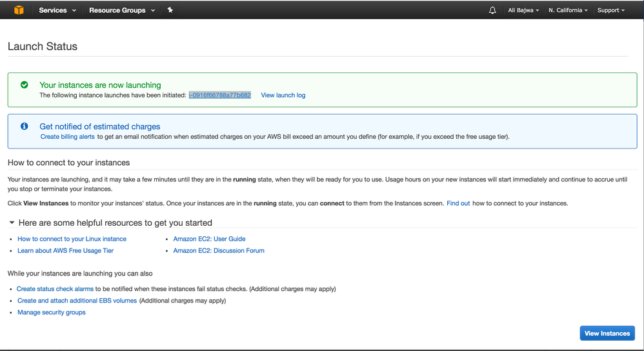This screenshot has width=644, height=351.
Task: Click Create status check alarms link
Action: coord(55,289)
